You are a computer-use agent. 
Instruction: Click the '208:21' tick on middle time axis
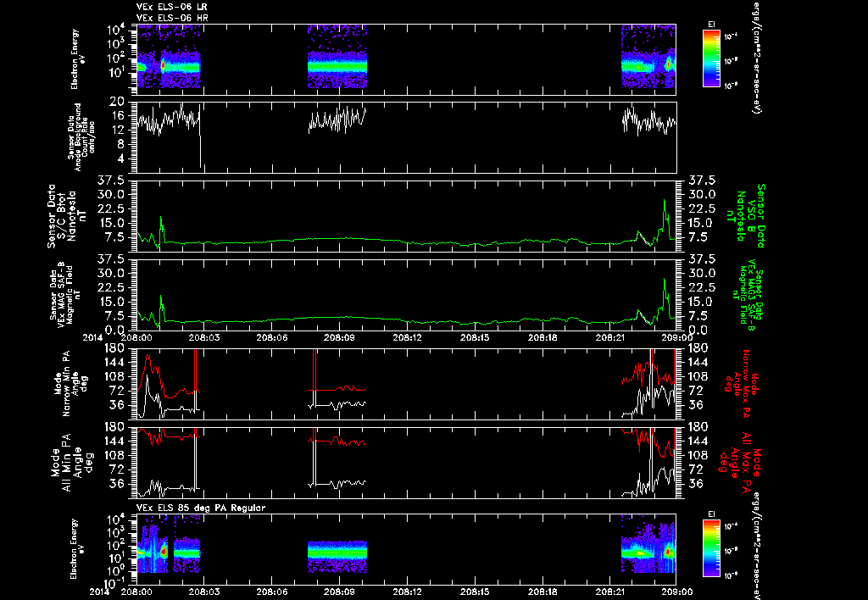609,337
